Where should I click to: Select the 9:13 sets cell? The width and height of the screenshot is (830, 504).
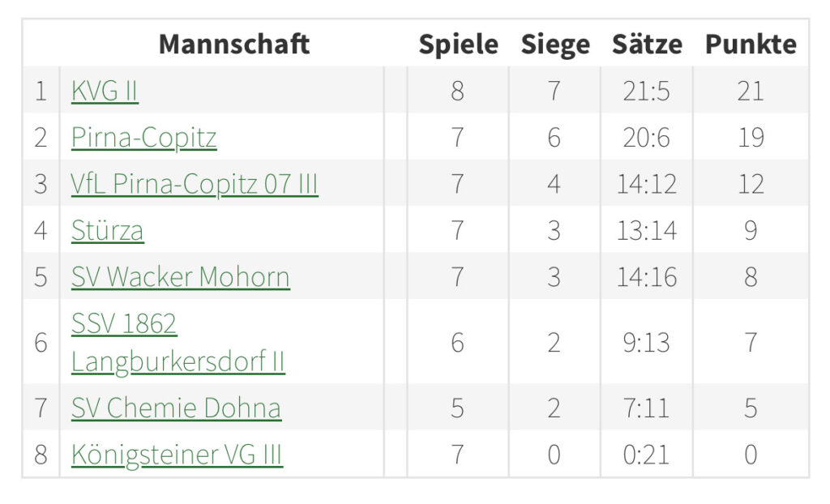647,343
